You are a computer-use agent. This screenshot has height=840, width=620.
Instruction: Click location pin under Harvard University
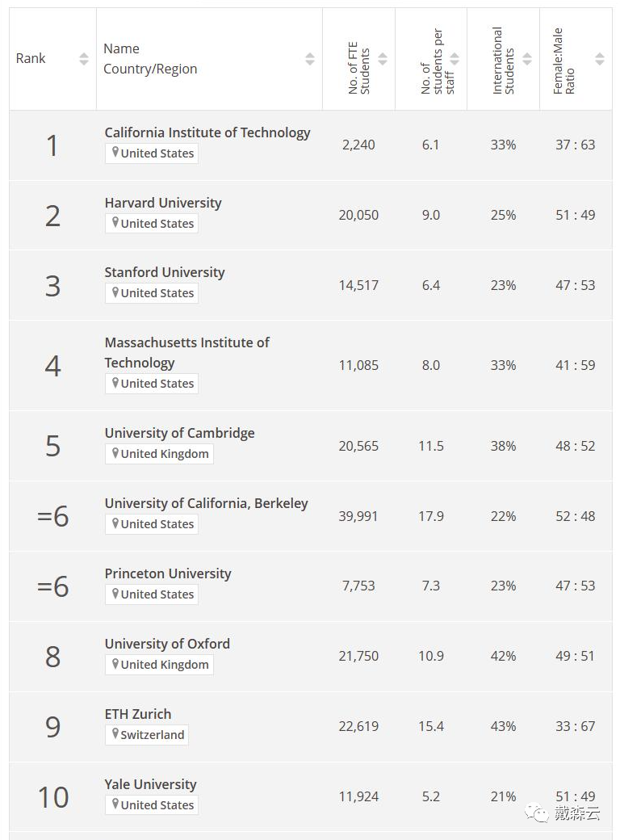click(x=115, y=222)
